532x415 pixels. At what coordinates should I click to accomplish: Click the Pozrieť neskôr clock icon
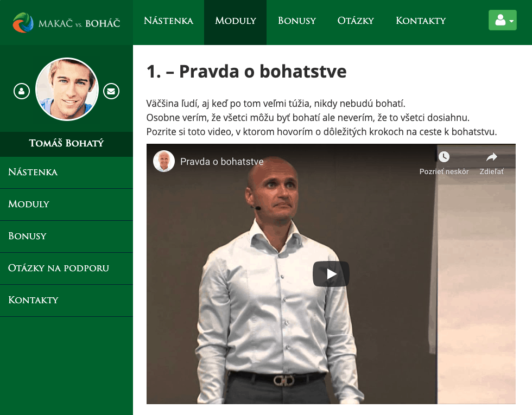(444, 157)
